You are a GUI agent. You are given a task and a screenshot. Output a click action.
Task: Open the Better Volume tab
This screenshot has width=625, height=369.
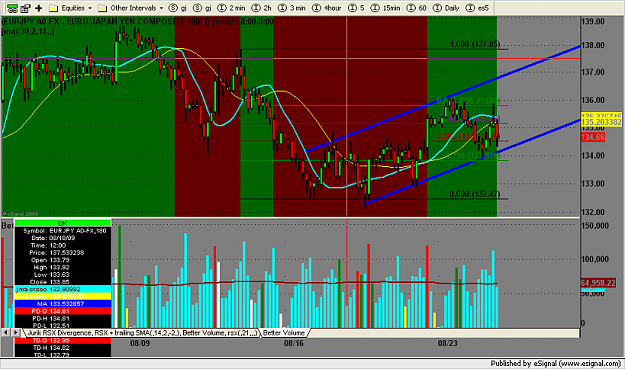pos(284,333)
